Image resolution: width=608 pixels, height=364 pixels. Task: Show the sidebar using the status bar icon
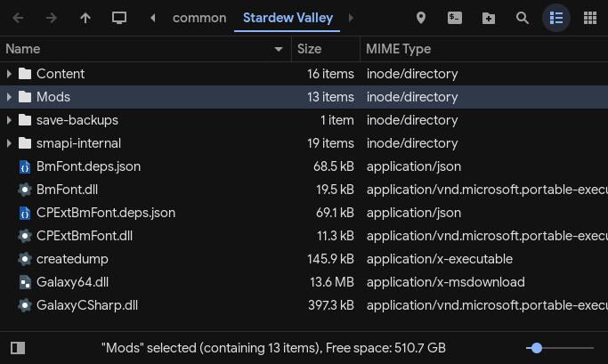tap(19, 348)
